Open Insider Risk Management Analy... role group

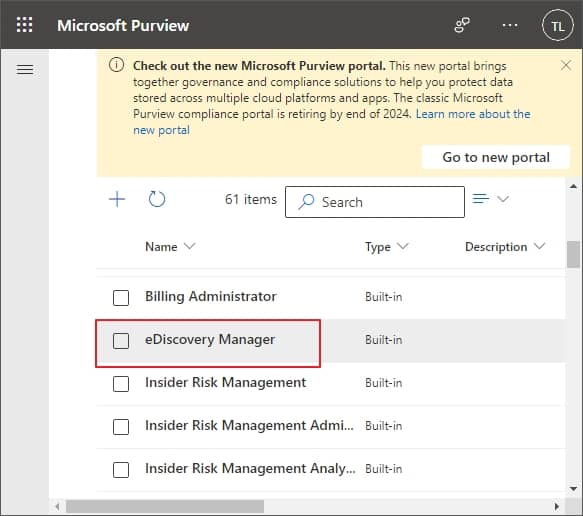[250, 469]
